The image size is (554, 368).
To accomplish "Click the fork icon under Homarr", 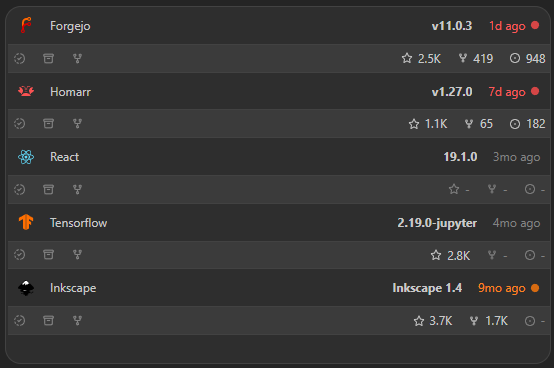I will point(77,124).
